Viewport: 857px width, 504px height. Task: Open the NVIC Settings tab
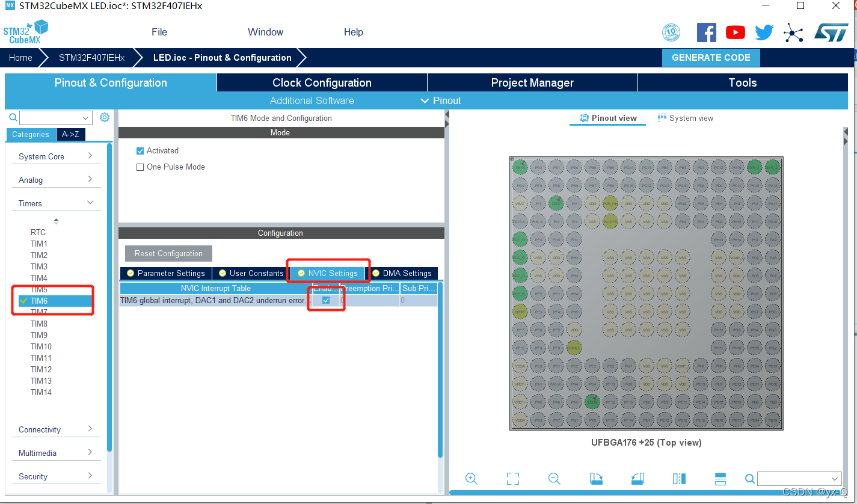click(x=328, y=273)
